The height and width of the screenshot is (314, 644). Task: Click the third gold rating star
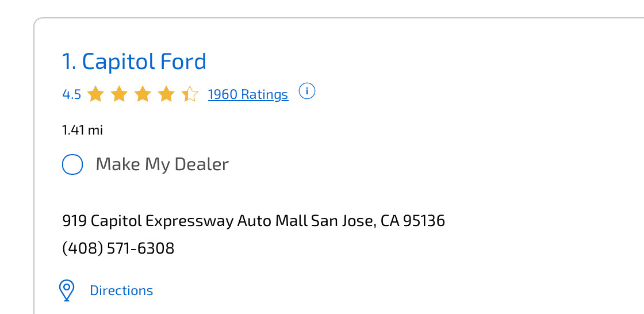click(x=143, y=94)
